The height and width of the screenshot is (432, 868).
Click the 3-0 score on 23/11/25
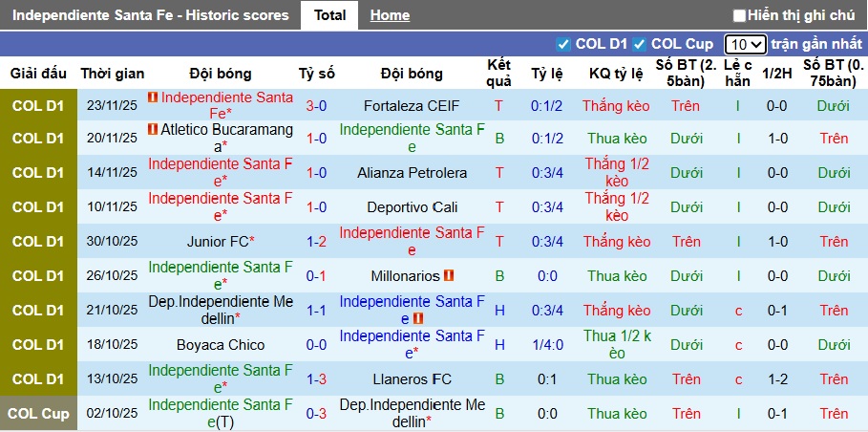click(x=316, y=106)
